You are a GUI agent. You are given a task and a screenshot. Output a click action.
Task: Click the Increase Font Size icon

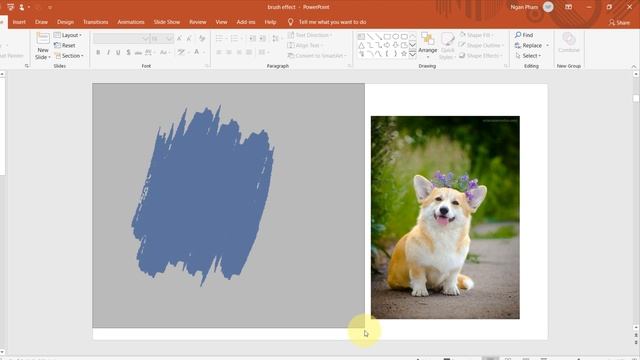[x=179, y=39]
